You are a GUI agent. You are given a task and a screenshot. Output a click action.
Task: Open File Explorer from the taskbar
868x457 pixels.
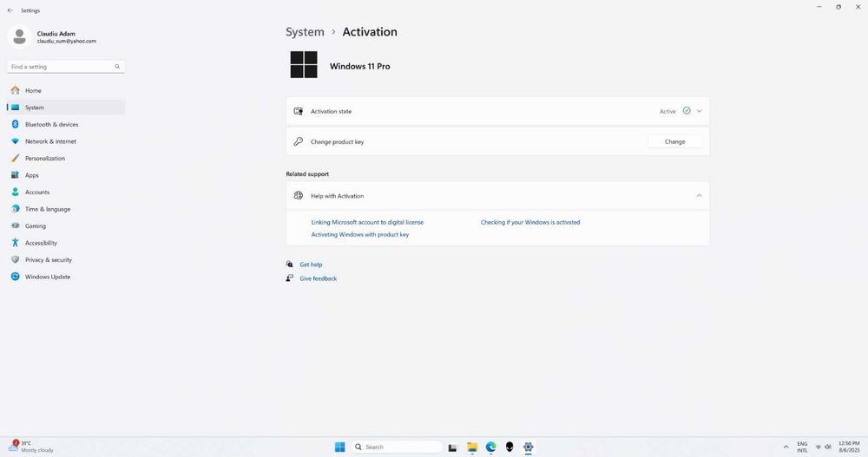(472, 447)
